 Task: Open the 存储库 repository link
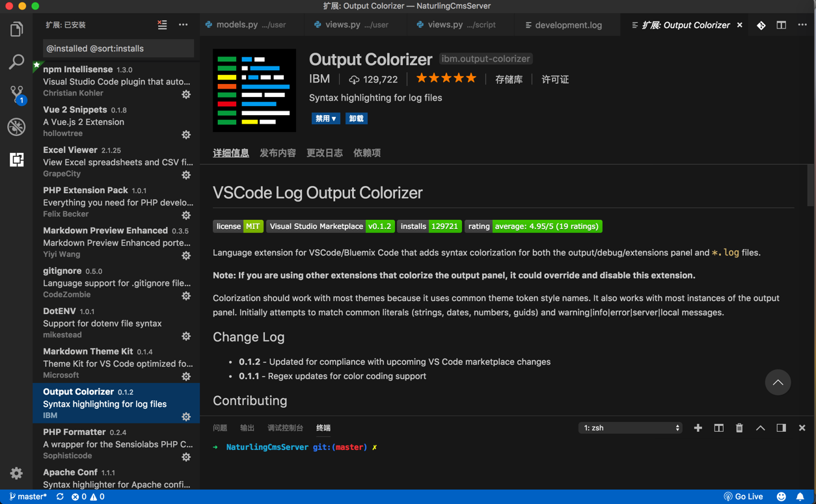tap(509, 79)
